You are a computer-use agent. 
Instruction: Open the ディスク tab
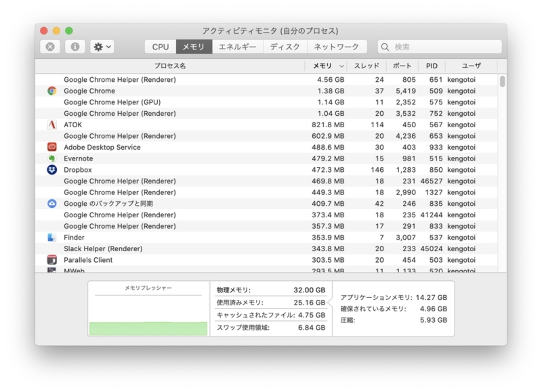click(x=285, y=47)
